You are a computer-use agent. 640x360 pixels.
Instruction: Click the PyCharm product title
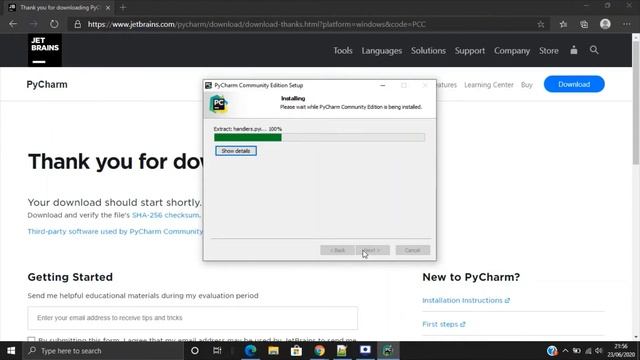(47, 84)
